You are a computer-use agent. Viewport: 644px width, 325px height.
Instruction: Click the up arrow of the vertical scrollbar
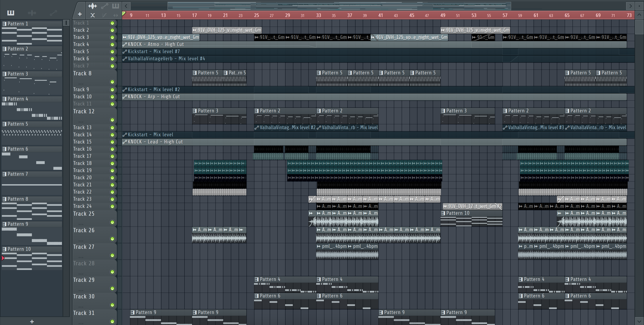tap(639, 15)
